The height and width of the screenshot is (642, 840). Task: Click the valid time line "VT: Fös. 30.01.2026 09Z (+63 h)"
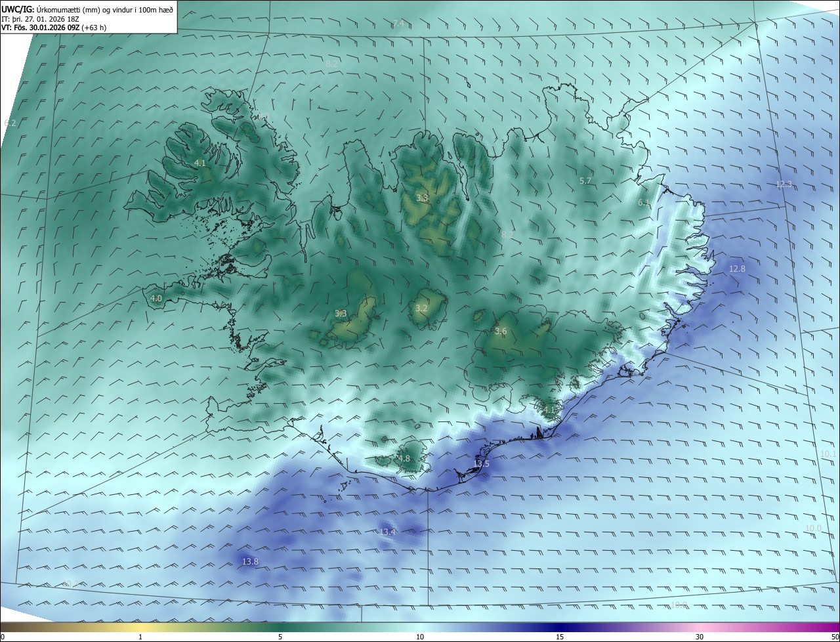54,28
